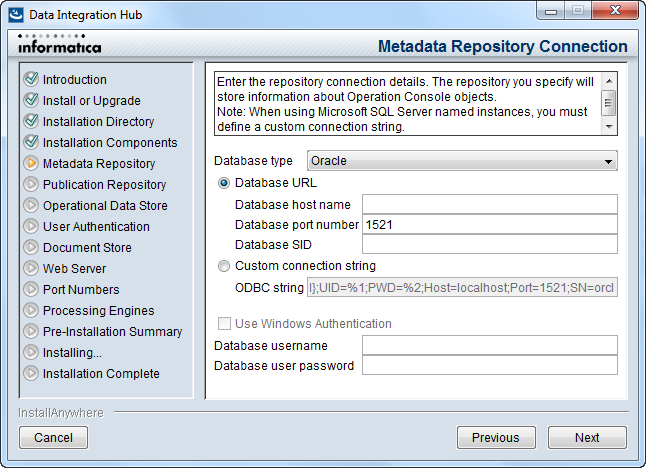Click the Web Server step icon
This screenshot has width=646, height=468.
tap(31, 268)
